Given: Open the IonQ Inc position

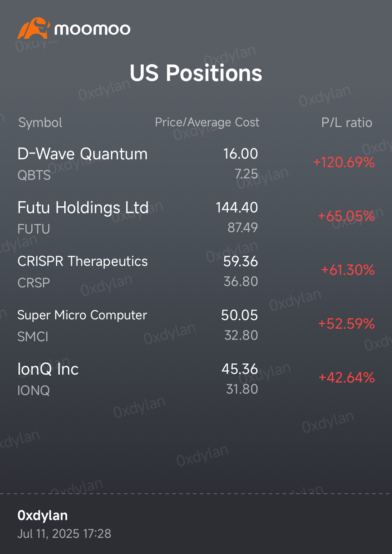Looking at the screenshot, I should tap(196, 379).
